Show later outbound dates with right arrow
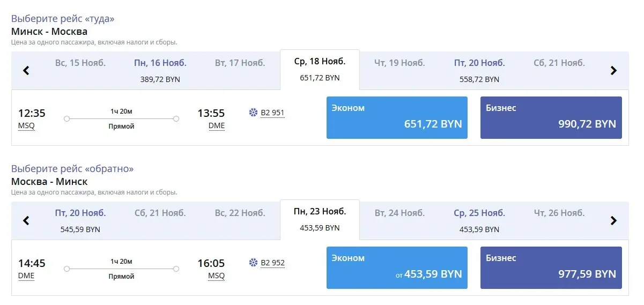The height and width of the screenshot is (305, 644). click(614, 70)
